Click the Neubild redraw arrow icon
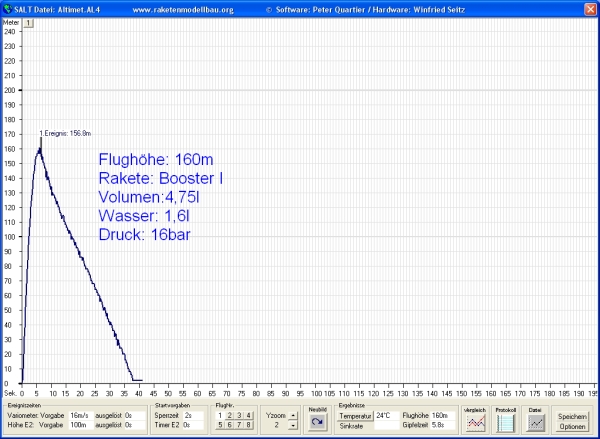The width and height of the screenshot is (600, 439). pyautogui.click(x=318, y=423)
